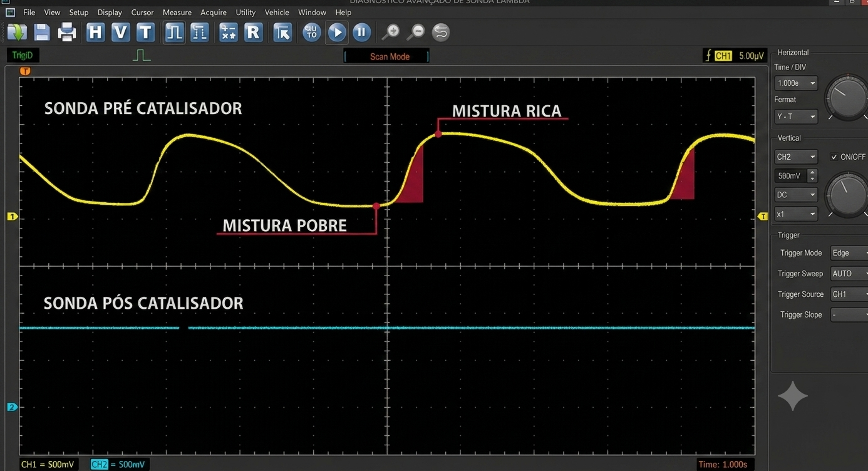The image size is (868, 471).
Task: Click the H horizontal settings button
Action: tap(95, 32)
